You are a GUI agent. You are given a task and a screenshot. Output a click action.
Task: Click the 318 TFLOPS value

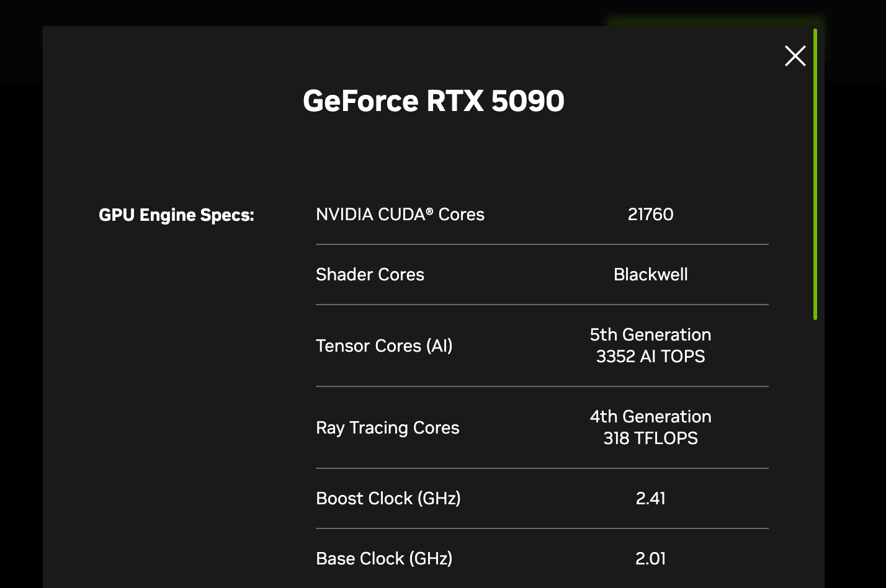650,439
